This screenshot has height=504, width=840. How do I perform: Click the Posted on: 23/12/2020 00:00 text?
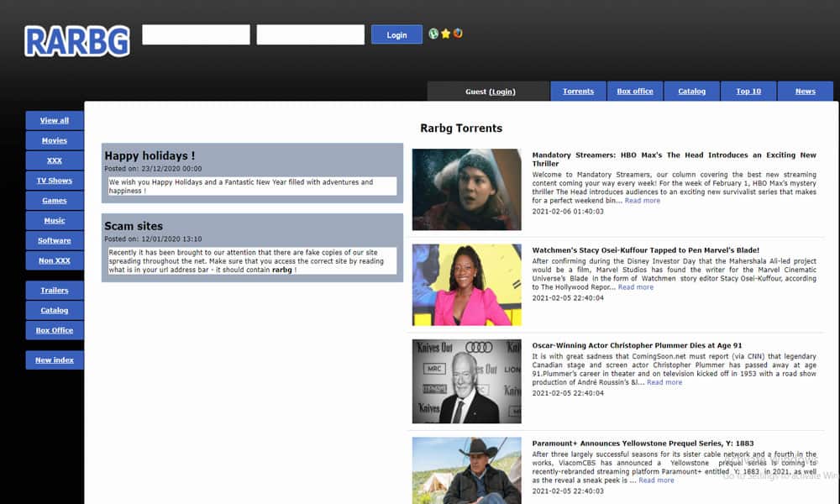pos(153,169)
